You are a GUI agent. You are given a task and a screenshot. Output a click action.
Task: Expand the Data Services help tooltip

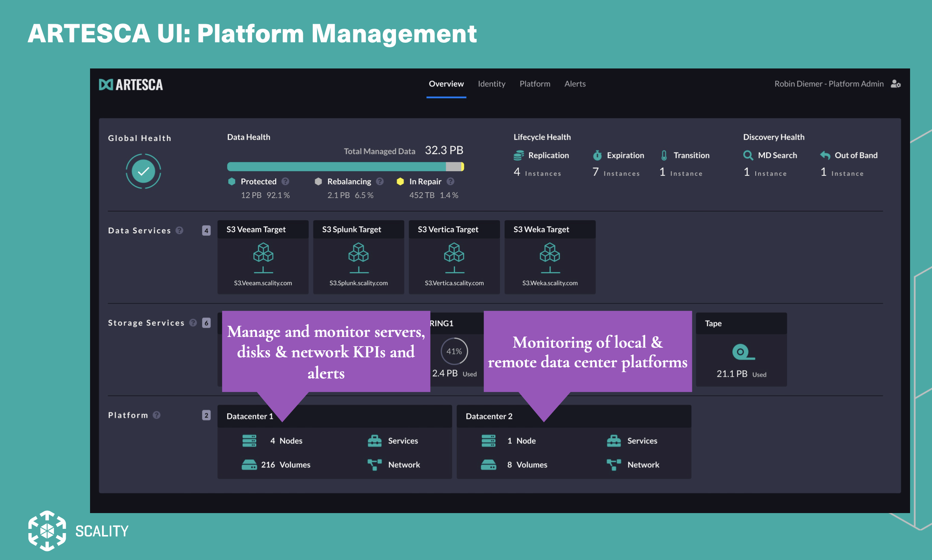click(x=179, y=230)
